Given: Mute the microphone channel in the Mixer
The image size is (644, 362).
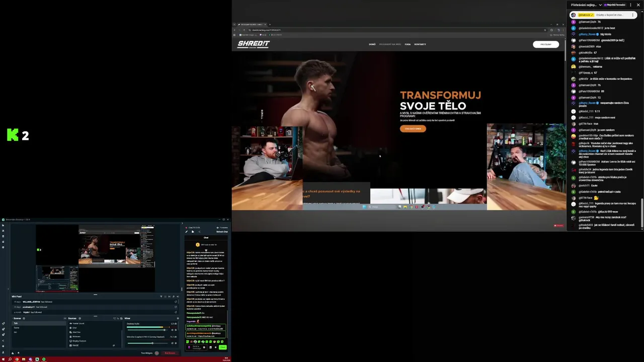Looking at the screenshot, I should [x=172, y=343].
